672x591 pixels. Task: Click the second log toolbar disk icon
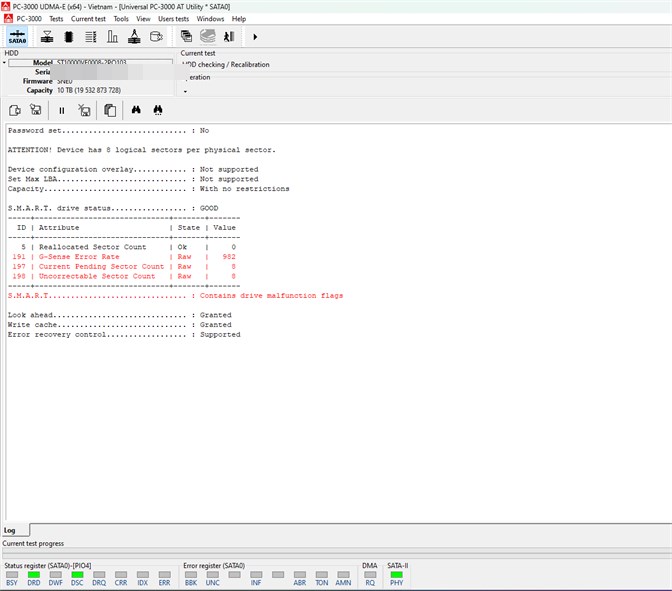pyautogui.click(x=36, y=110)
